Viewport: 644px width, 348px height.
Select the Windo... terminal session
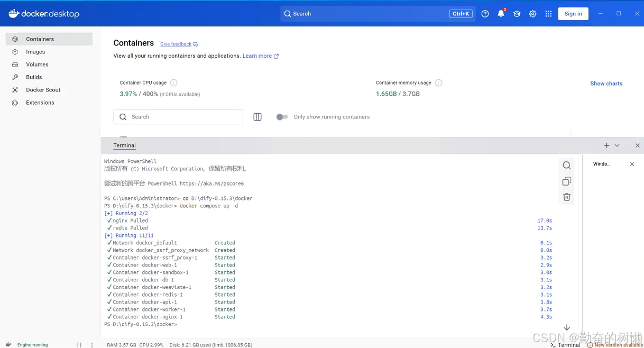pyautogui.click(x=602, y=164)
